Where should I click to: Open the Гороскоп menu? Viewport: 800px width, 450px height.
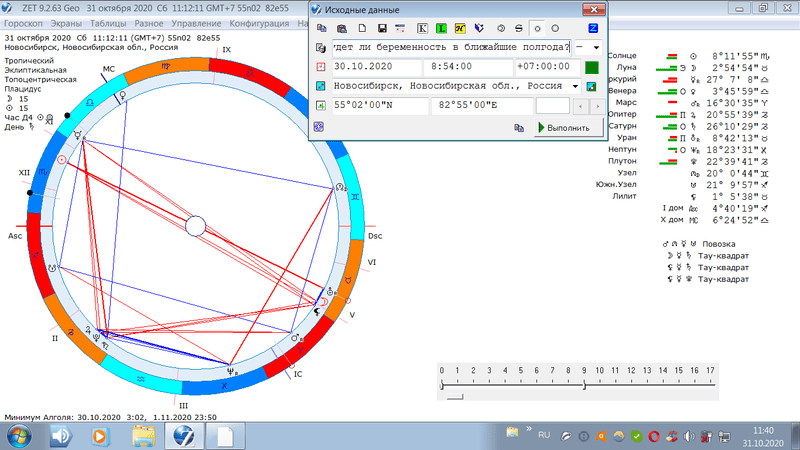coord(24,21)
